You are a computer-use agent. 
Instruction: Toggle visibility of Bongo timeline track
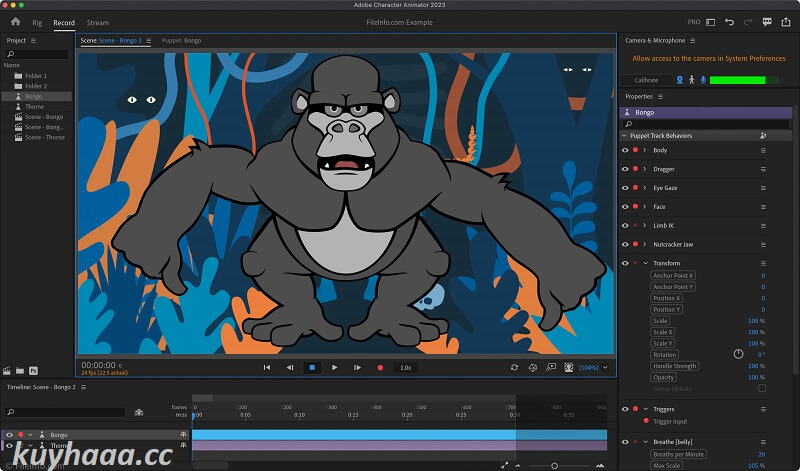click(9, 435)
